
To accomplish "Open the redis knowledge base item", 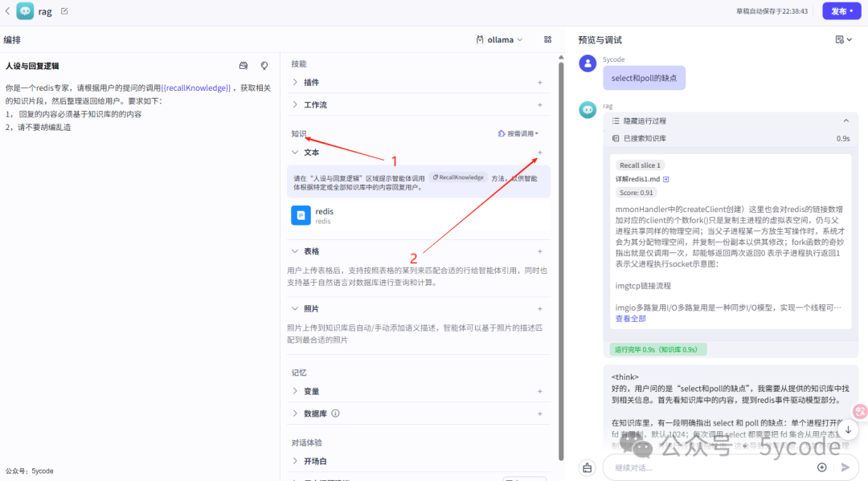I will coord(418,216).
